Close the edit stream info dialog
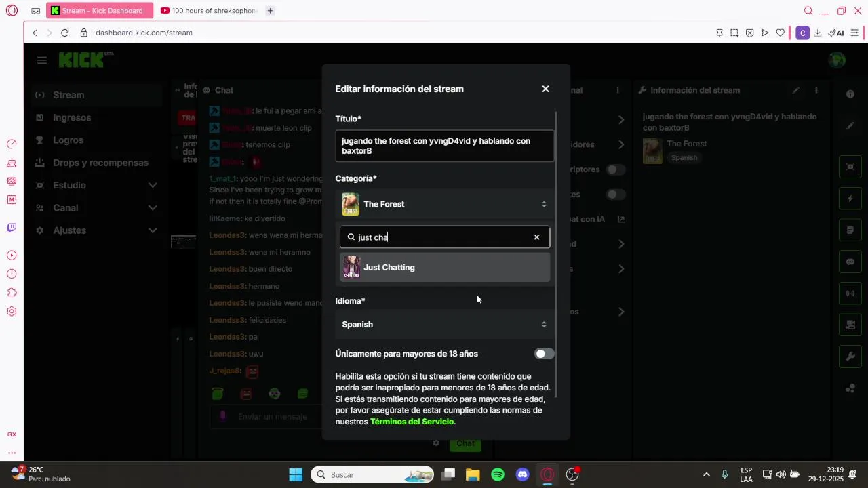The image size is (868, 488). coord(545,89)
